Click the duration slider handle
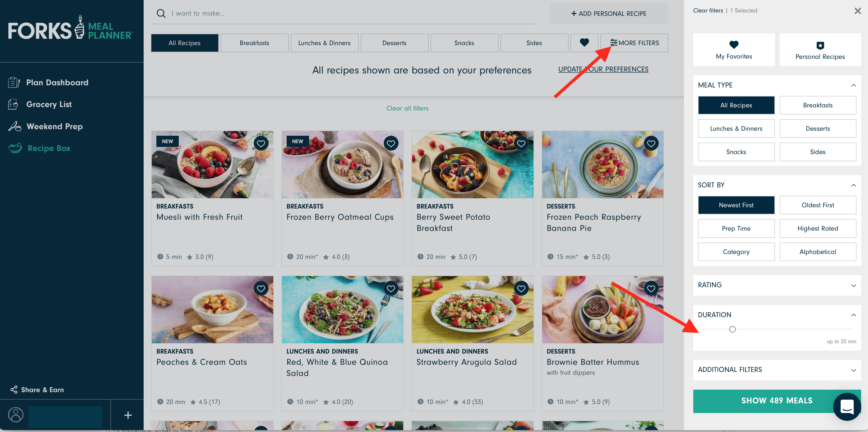 pos(732,329)
